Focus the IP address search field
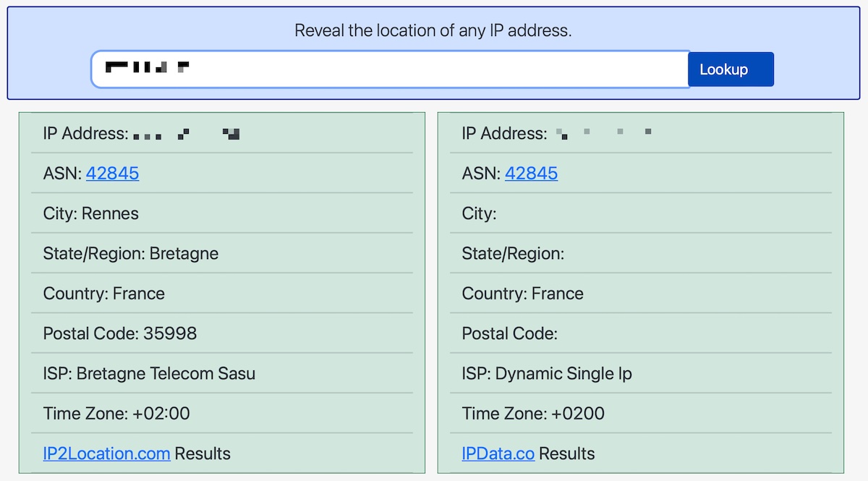 pyautogui.click(x=391, y=69)
